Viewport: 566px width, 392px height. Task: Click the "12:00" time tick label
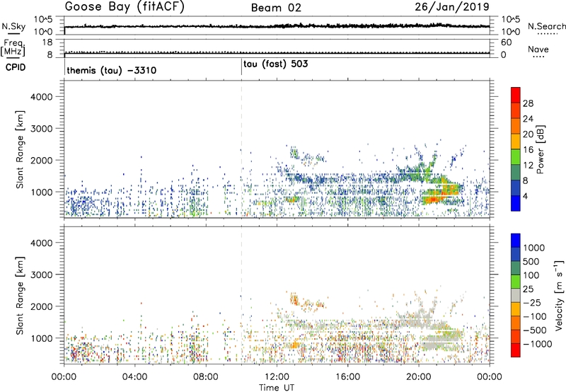[277, 377]
